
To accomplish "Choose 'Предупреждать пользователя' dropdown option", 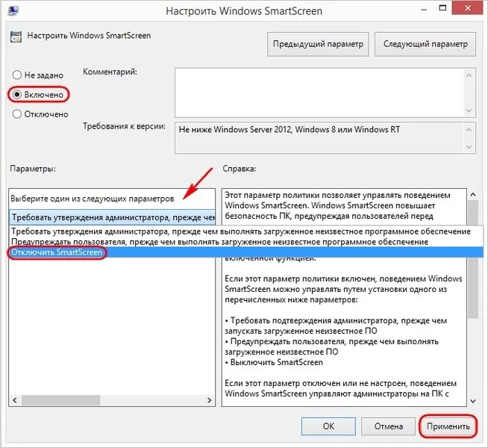I will 246,242.
